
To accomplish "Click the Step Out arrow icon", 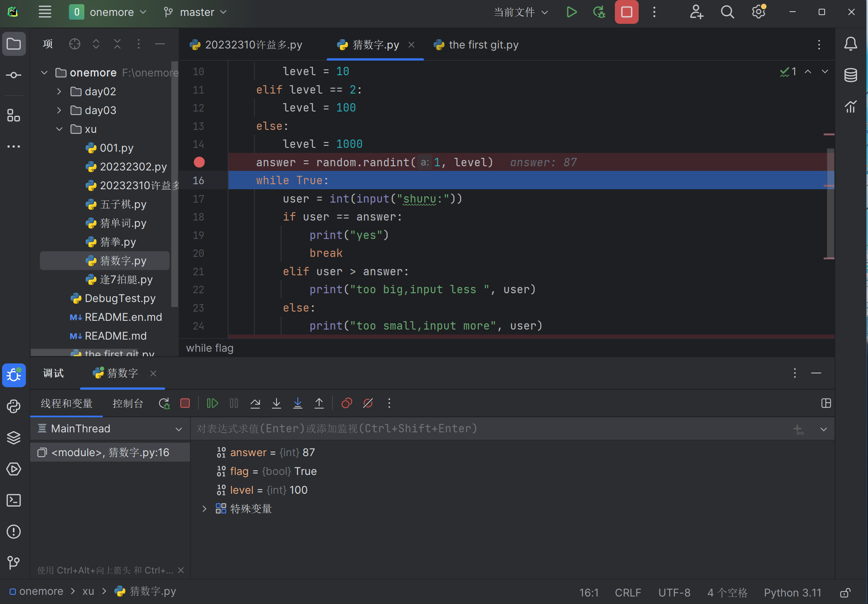I will pyautogui.click(x=319, y=403).
